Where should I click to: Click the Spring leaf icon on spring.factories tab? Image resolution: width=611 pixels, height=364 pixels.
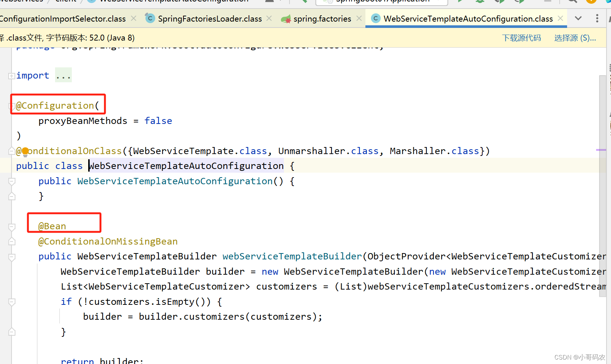coord(286,18)
